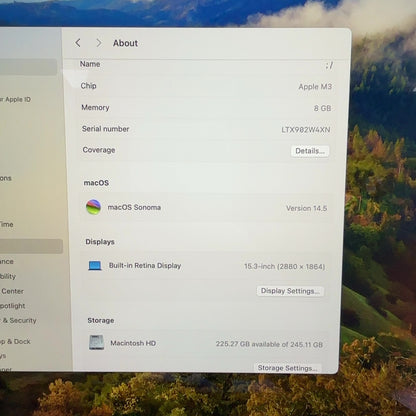
Task: Open Screen Time in sidebar
Action: click(x=7, y=224)
